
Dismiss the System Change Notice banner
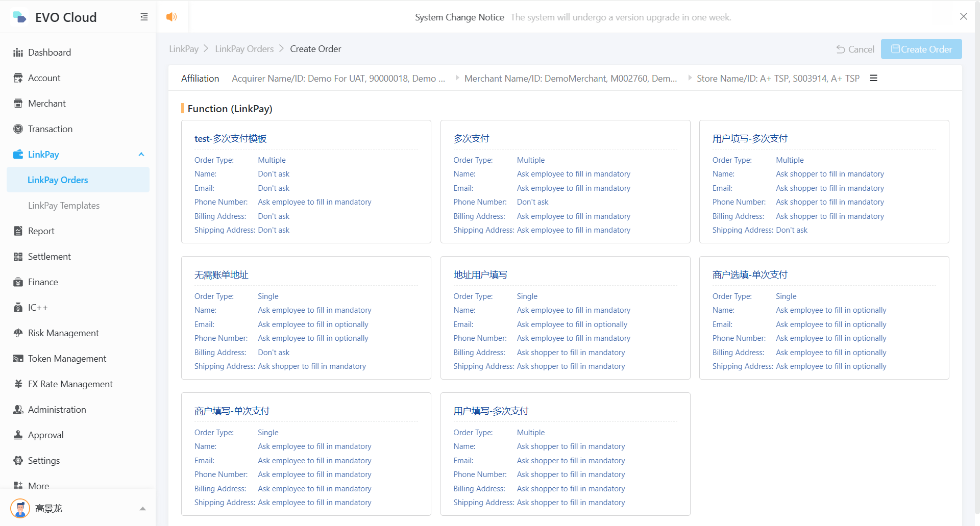click(963, 17)
